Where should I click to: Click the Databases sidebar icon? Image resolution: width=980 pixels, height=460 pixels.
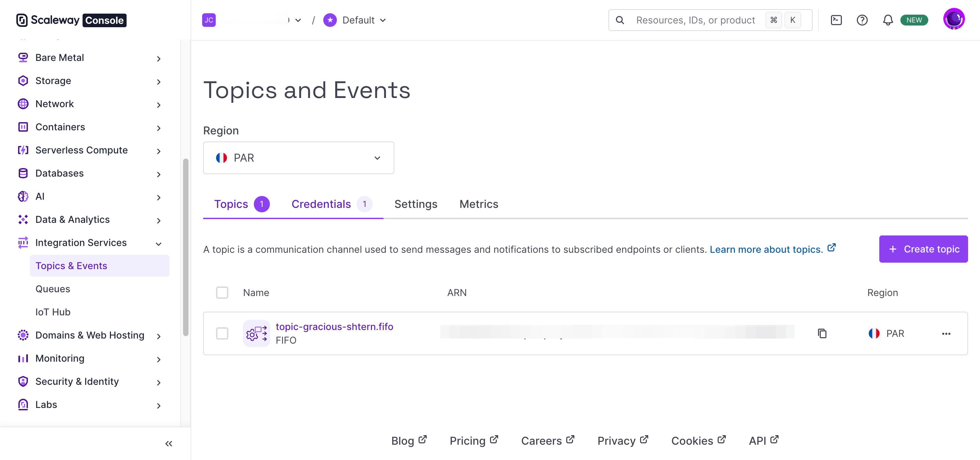23,173
